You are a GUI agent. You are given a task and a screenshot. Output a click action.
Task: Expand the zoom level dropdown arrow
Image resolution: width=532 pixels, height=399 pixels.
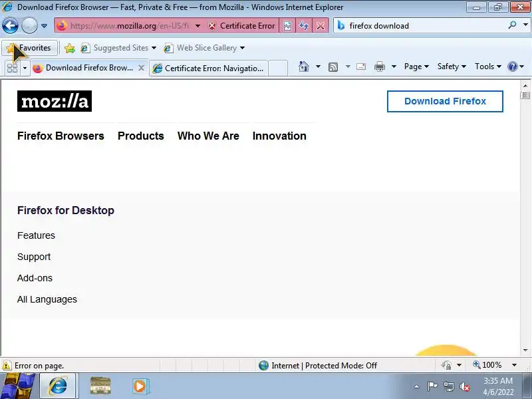(x=514, y=365)
